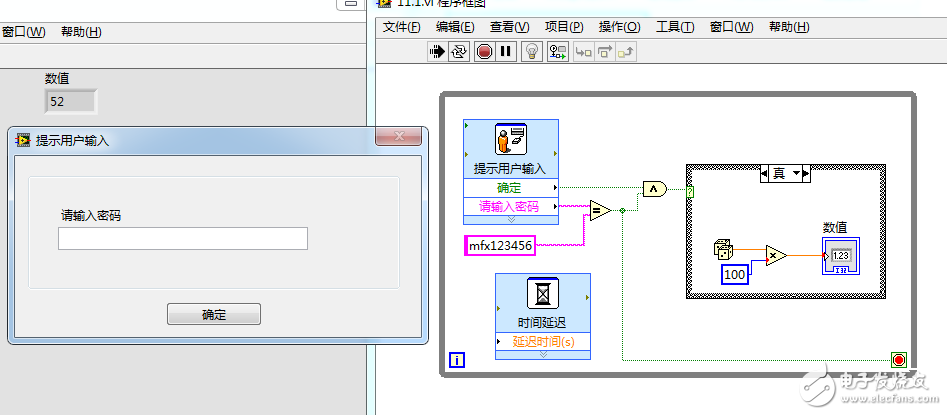Open 窗口(W) menu in front panel window

click(23, 32)
